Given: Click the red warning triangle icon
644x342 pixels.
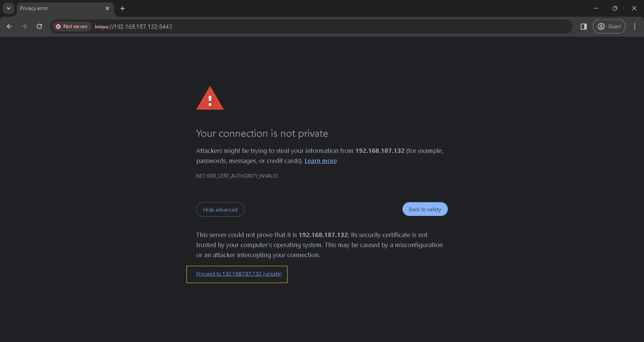Looking at the screenshot, I should 210,99.
